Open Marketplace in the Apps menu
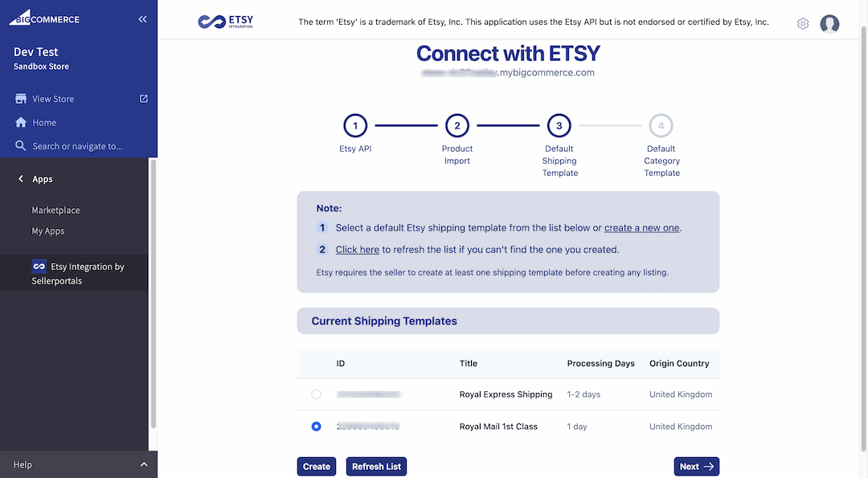The height and width of the screenshot is (478, 868). 56,210
